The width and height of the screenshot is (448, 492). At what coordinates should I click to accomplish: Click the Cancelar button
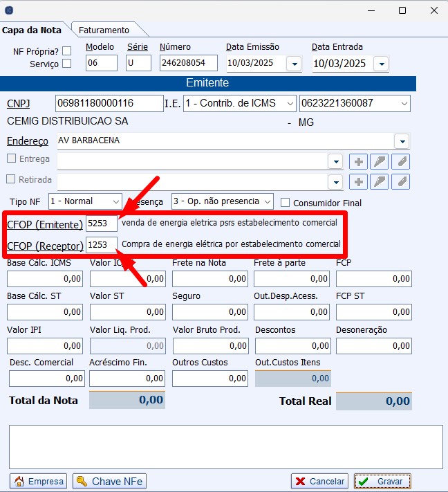point(319,481)
